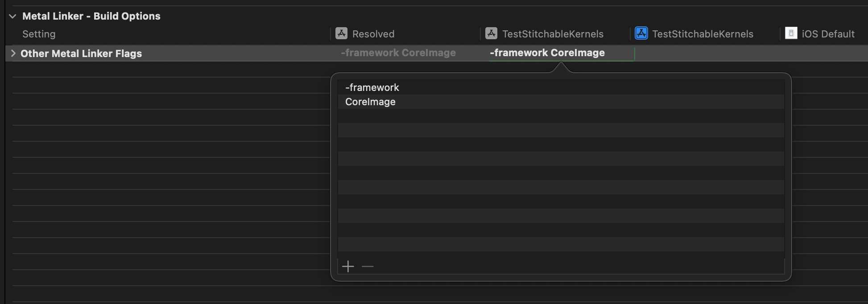Click the project-level TestStitchableKernels header text
Image resolution: width=868 pixels, height=304 pixels.
pos(553,34)
